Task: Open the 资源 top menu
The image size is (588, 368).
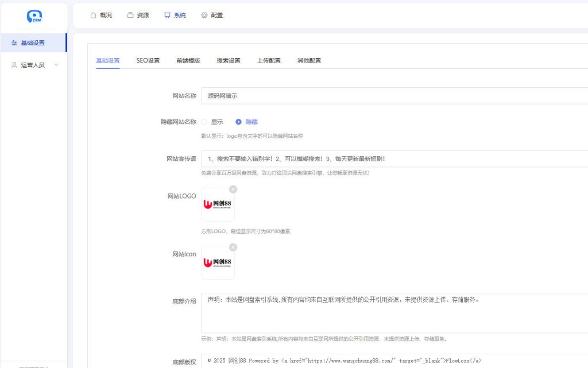Action: pyautogui.click(x=138, y=15)
